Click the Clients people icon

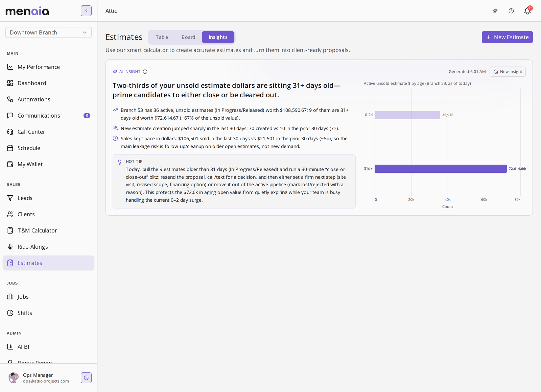(10, 214)
